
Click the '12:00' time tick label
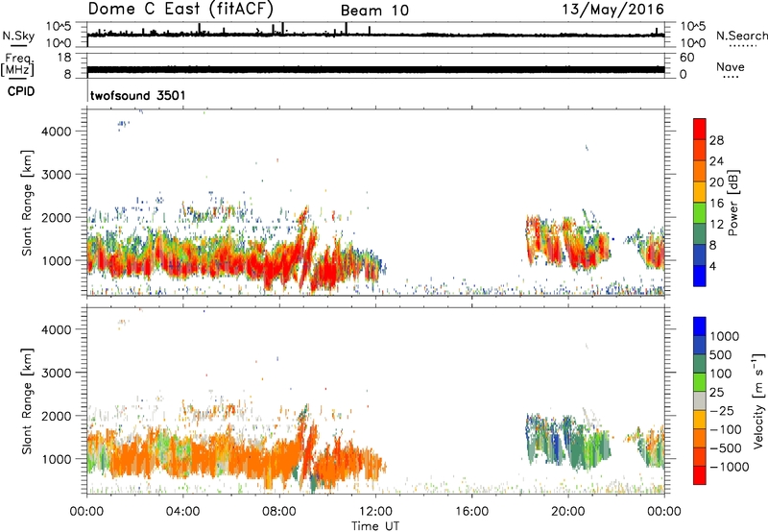(375, 512)
